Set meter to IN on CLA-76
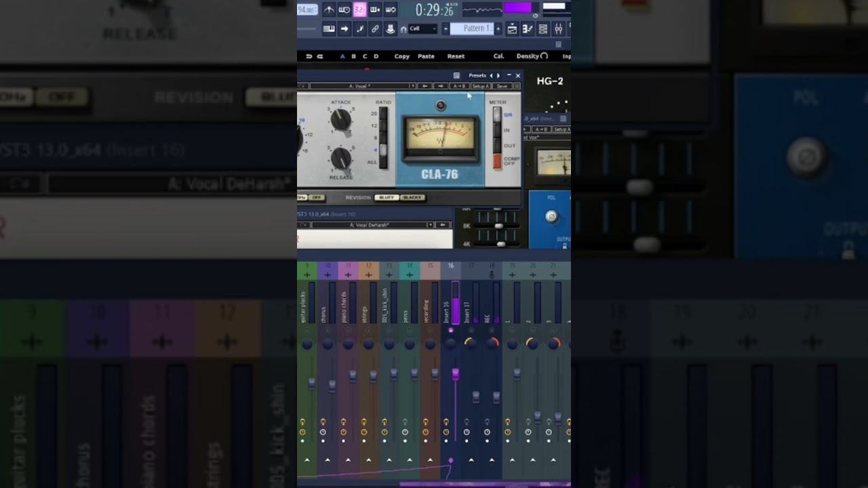The height and width of the screenshot is (488, 868). tap(497, 130)
